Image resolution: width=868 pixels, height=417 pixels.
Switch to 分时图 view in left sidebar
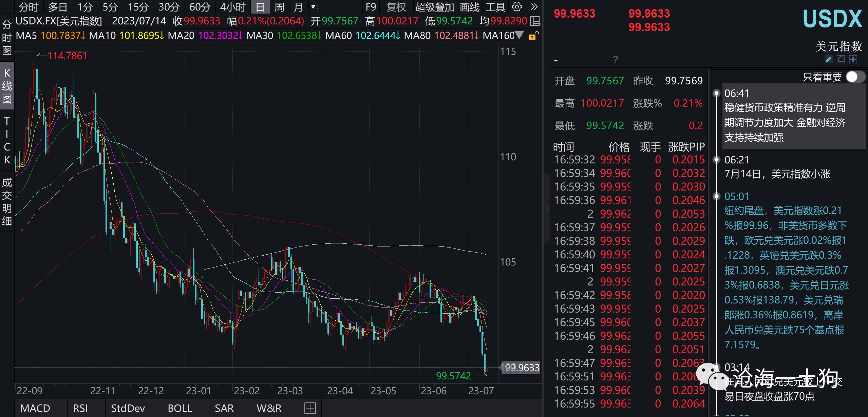point(7,37)
